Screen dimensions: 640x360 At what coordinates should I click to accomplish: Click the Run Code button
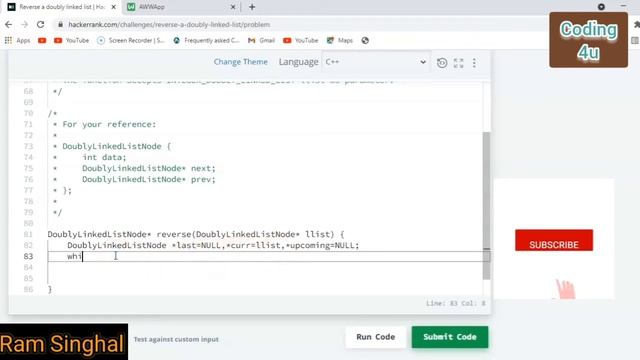(x=376, y=337)
